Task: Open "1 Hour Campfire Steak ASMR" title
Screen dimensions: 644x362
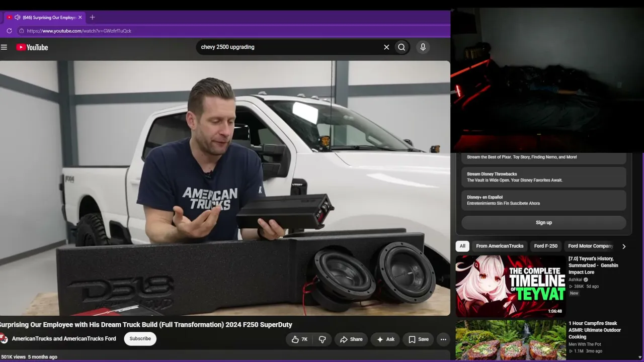Action: (x=595, y=330)
